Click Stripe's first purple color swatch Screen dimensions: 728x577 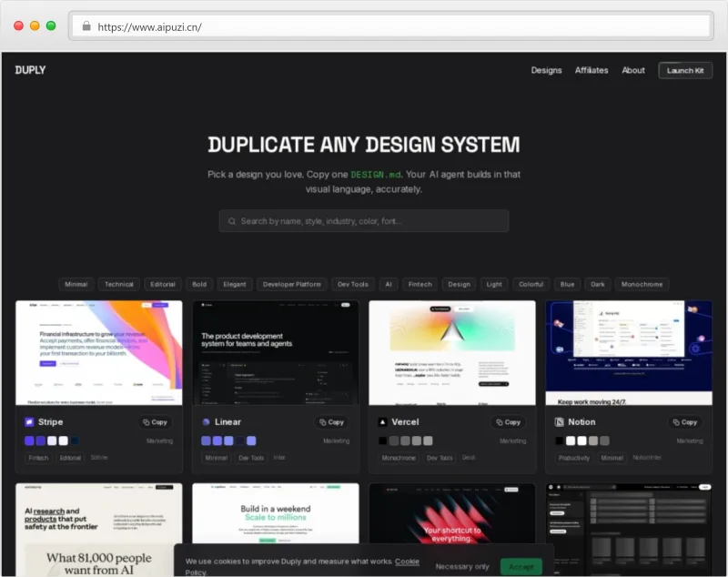(x=29, y=440)
